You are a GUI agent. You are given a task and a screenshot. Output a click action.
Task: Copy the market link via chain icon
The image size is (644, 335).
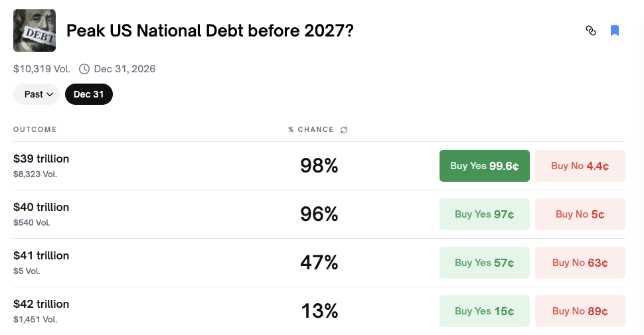pyautogui.click(x=591, y=31)
